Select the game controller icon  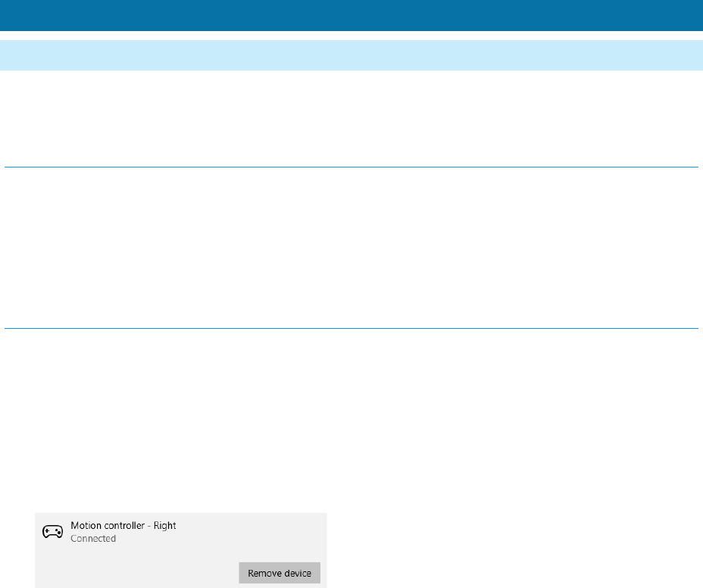click(52, 531)
